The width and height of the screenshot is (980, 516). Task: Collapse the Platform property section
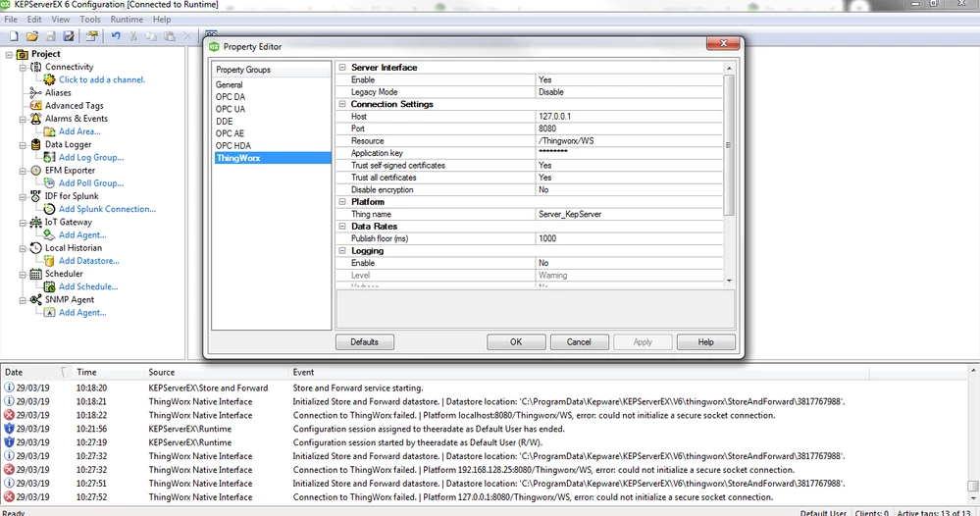pos(342,202)
